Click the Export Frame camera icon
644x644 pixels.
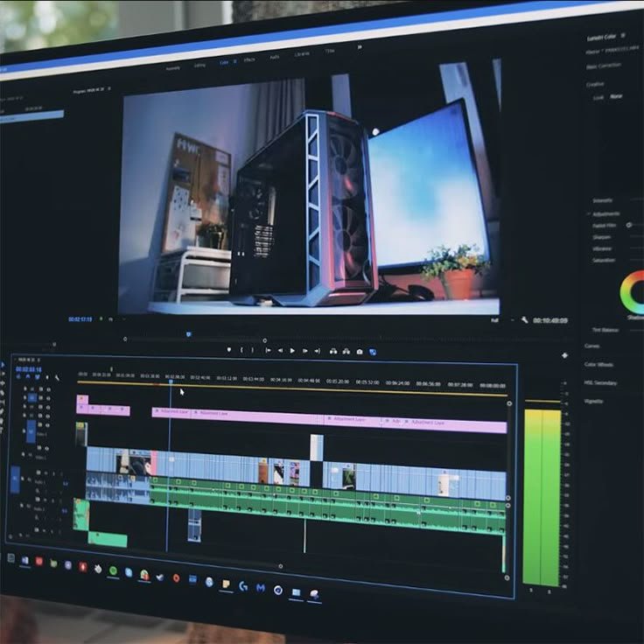(359, 351)
